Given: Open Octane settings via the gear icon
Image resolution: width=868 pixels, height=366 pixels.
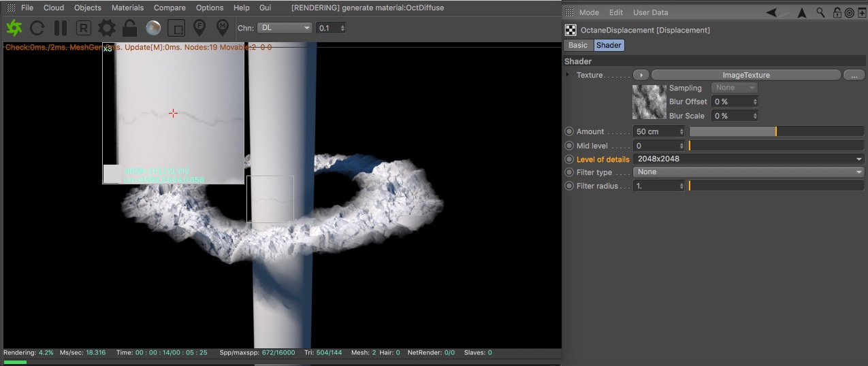Looking at the screenshot, I should coord(107,28).
